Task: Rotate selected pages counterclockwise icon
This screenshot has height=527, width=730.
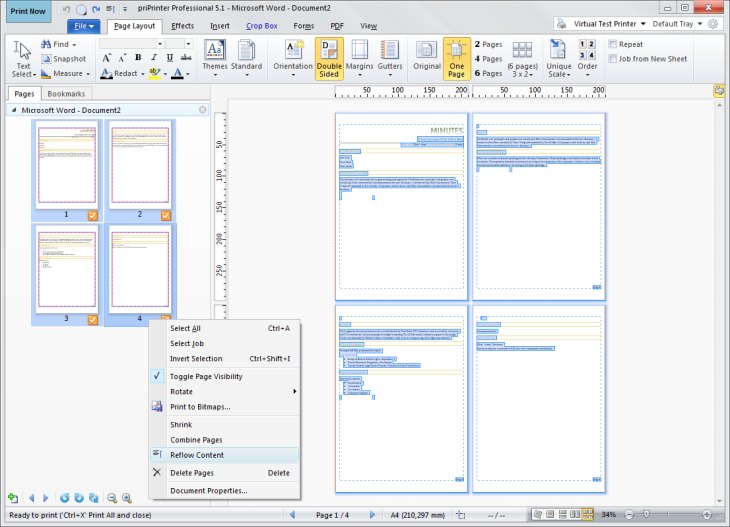Action: click(64, 498)
